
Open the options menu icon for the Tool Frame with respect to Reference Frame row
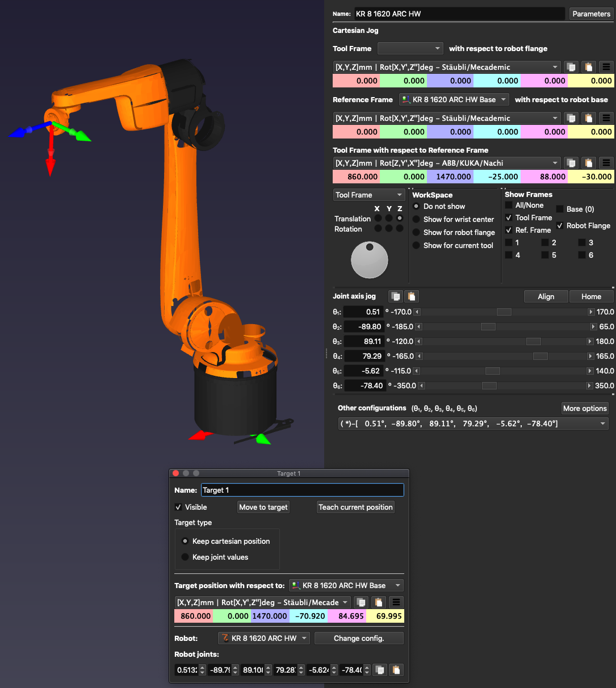point(606,163)
